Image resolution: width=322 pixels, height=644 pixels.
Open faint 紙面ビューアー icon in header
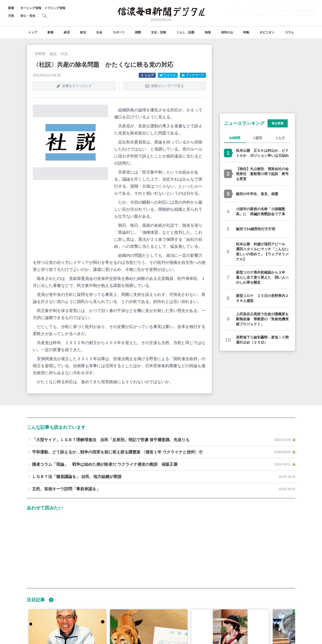(x=265, y=11)
